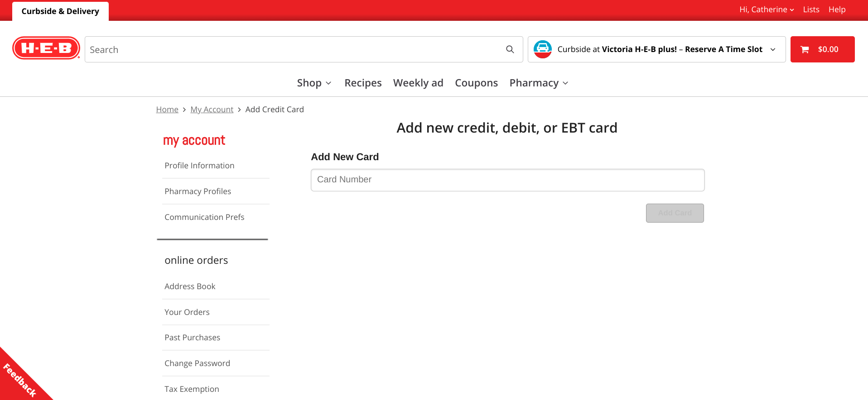Open the Recipes menu item
The height and width of the screenshot is (400, 868).
point(363,83)
